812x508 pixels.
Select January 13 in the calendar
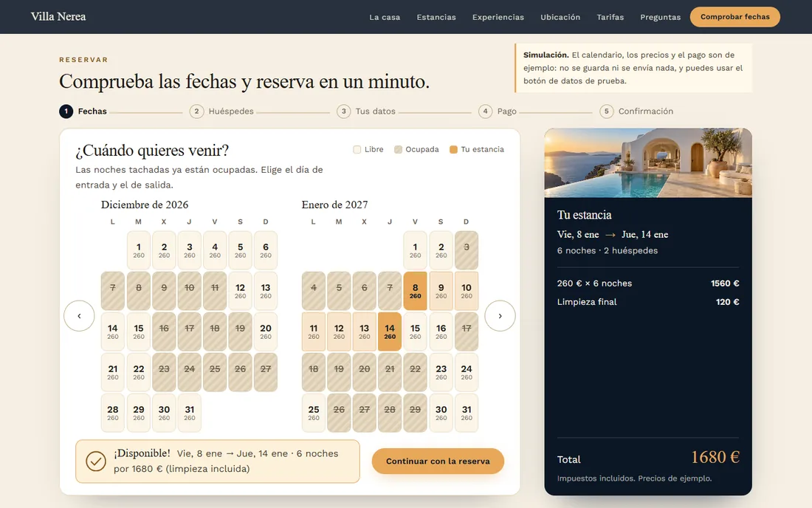pyautogui.click(x=364, y=332)
